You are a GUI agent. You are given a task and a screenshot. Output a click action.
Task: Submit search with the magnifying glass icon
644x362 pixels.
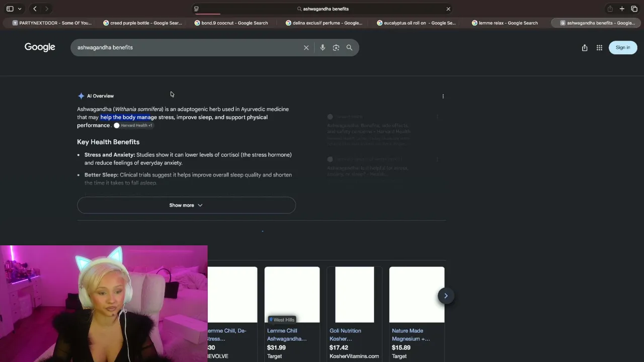pos(349,47)
